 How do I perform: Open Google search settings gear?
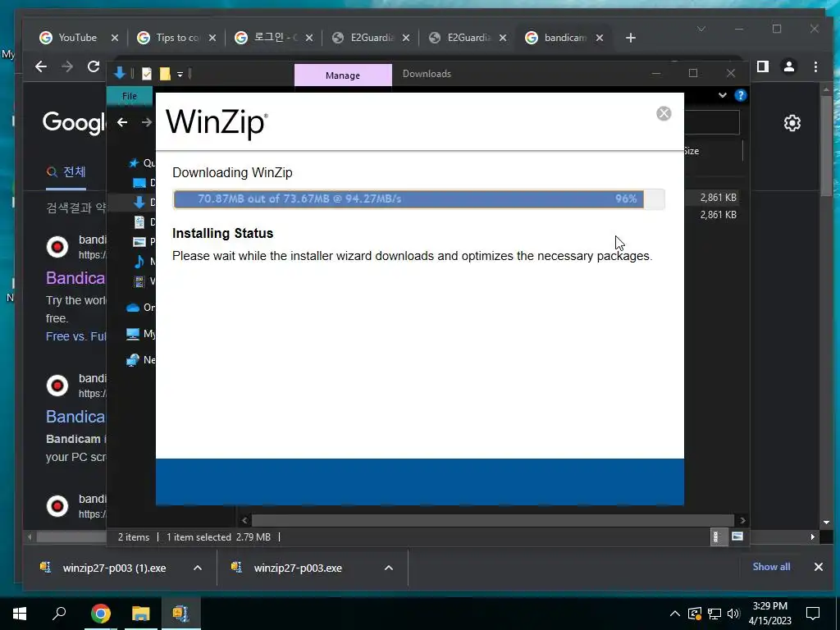click(x=792, y=123)
